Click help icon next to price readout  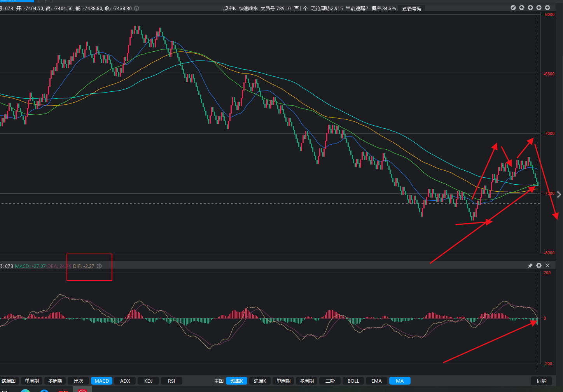[x=136, y=8]
